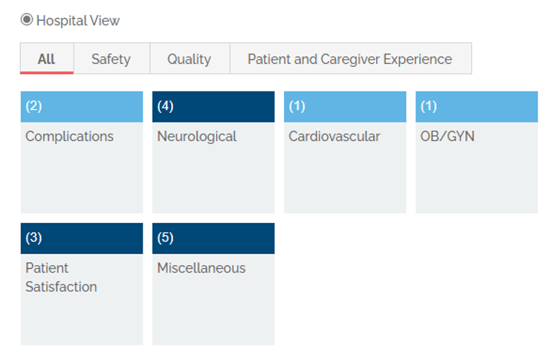Open the Complications tile
Screen dimensions: 553x361
[x=82, y=152]
